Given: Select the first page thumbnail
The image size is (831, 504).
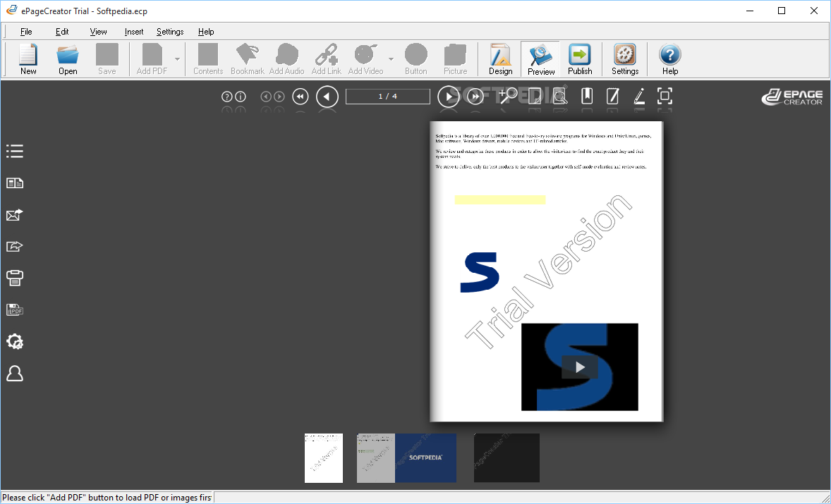Looking at the screenshot, I should coord(324,458).
